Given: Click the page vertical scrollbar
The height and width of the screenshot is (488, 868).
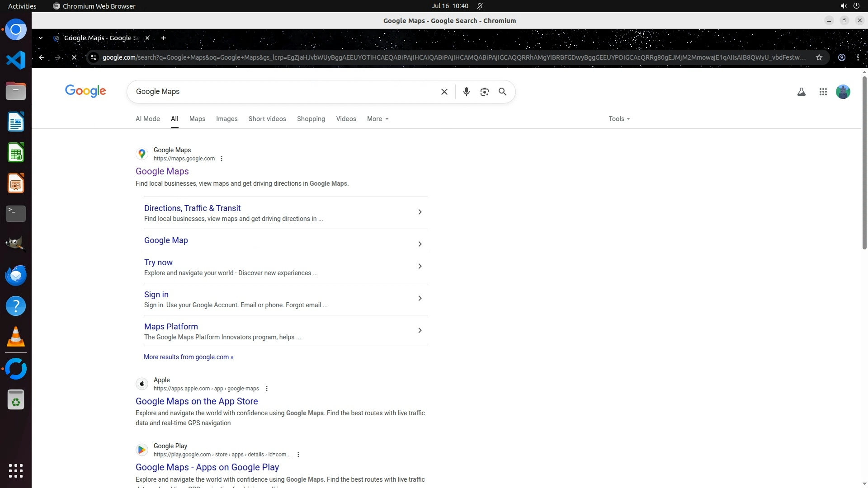Looking at the screenshot, I should 864,163.
